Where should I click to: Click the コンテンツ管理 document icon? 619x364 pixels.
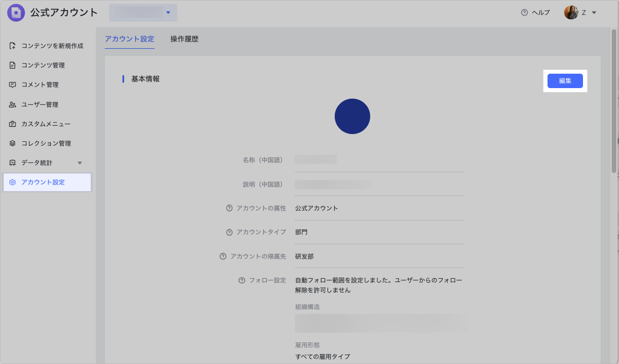13,65
